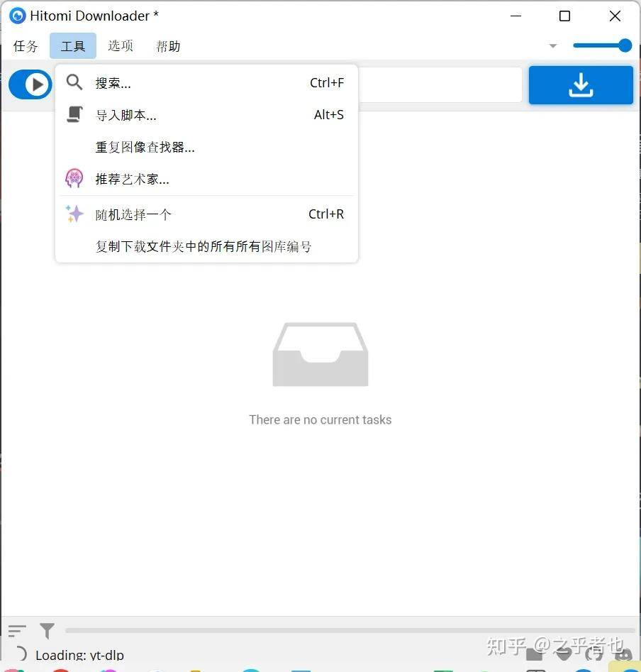
Task: Open the 帮助 menu
Action: pos(168,46)
